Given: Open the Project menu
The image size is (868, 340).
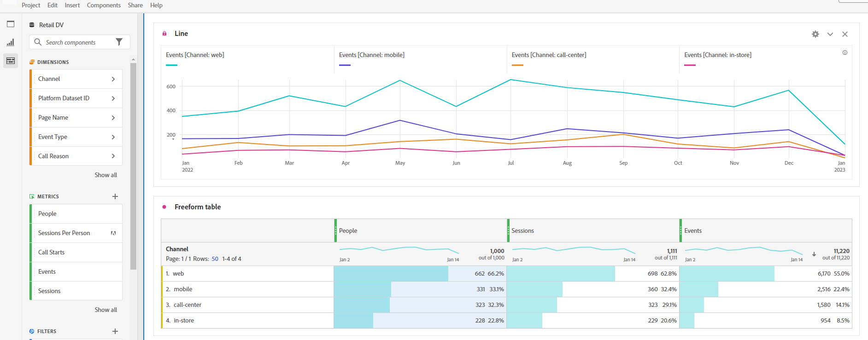Looking at the screenshot, I should click(x=31, y=5).
